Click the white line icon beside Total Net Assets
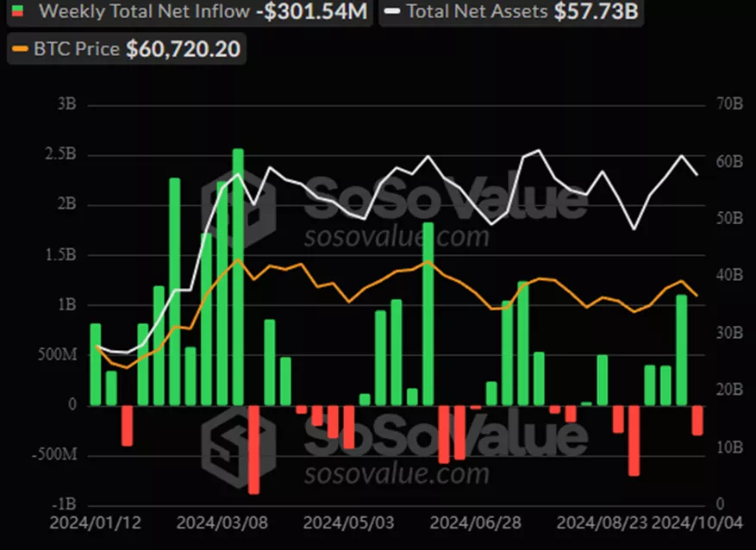The image size is (756, 550). click(x=391, y=12)
